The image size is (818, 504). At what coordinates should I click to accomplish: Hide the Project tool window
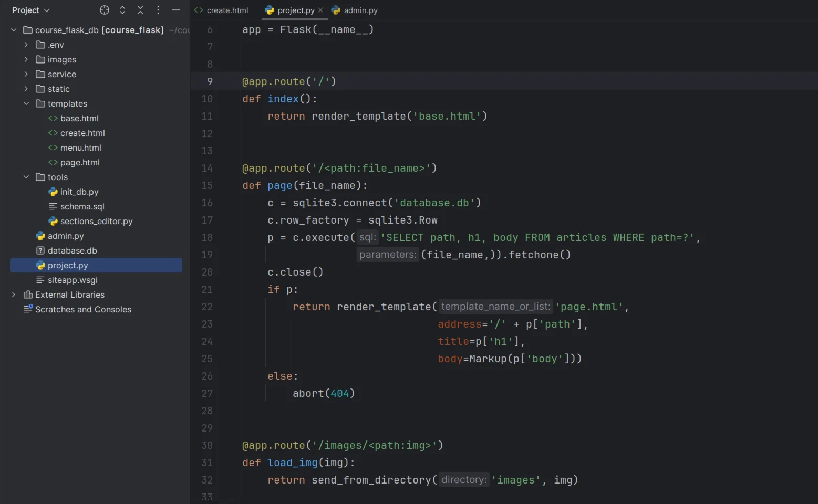(176, 10)
